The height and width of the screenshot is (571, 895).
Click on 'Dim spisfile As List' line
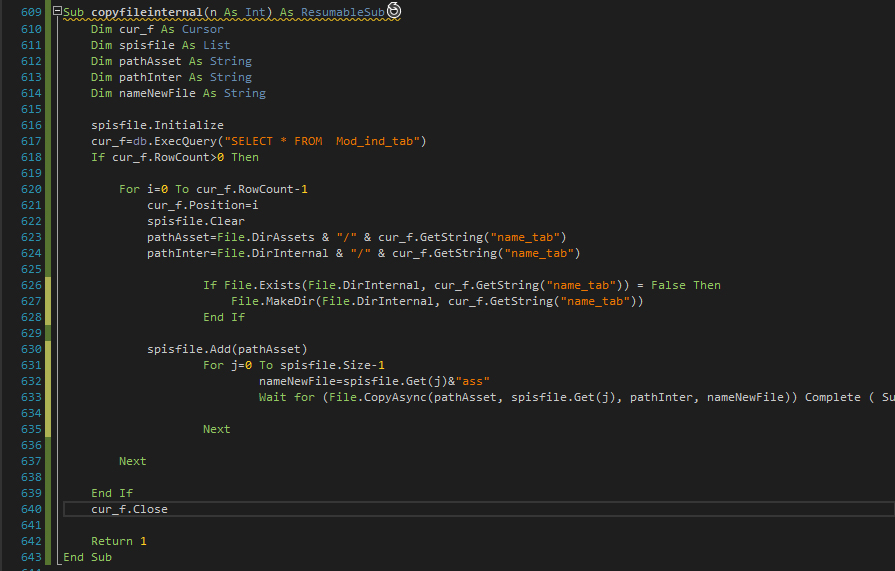click(x=160, y=45)
